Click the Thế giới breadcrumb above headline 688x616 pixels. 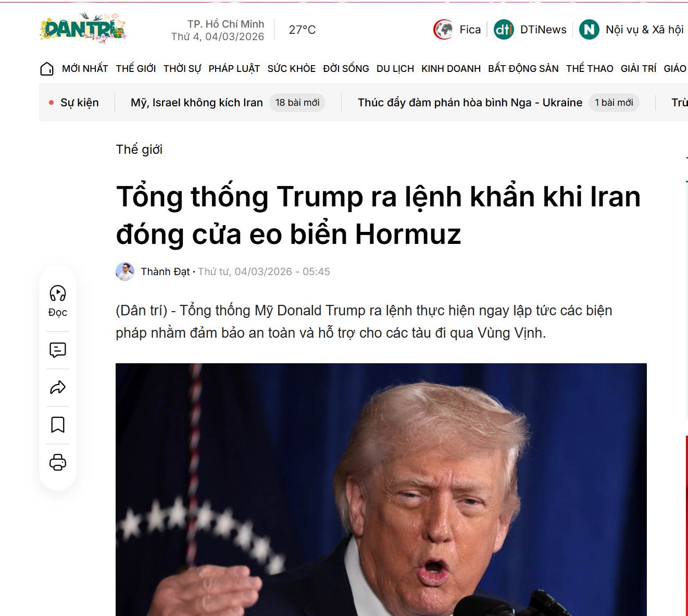click(x=139, y=150)
